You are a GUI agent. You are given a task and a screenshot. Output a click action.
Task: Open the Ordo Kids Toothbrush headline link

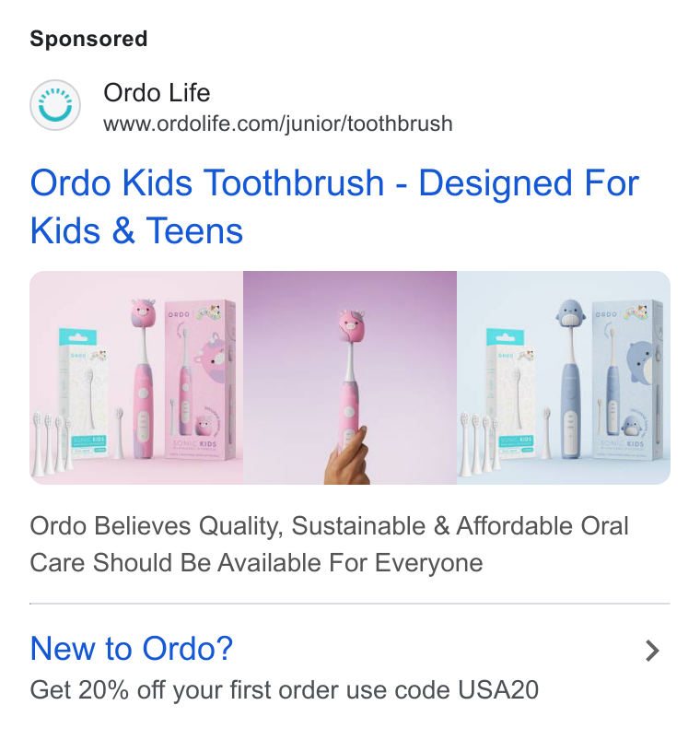tap(334, 206)
